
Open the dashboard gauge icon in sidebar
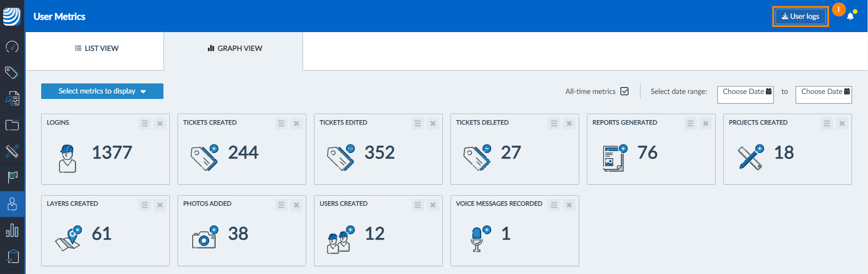[x=12, y=47]
